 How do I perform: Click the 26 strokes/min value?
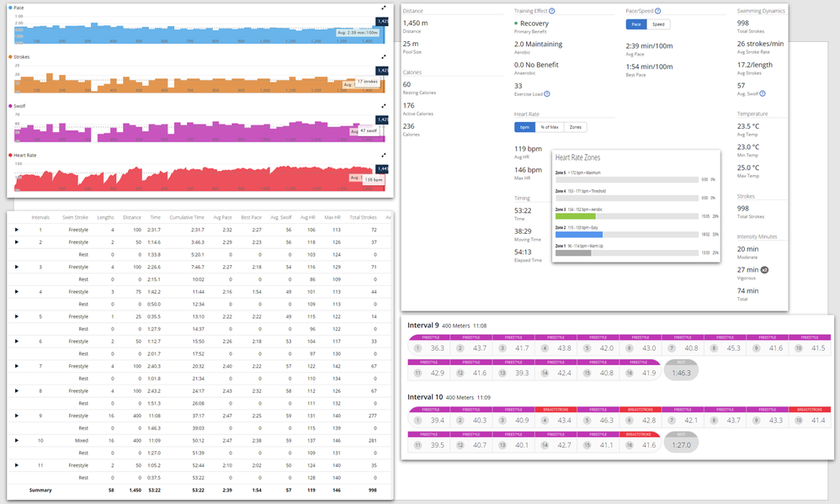pos(760,44)
